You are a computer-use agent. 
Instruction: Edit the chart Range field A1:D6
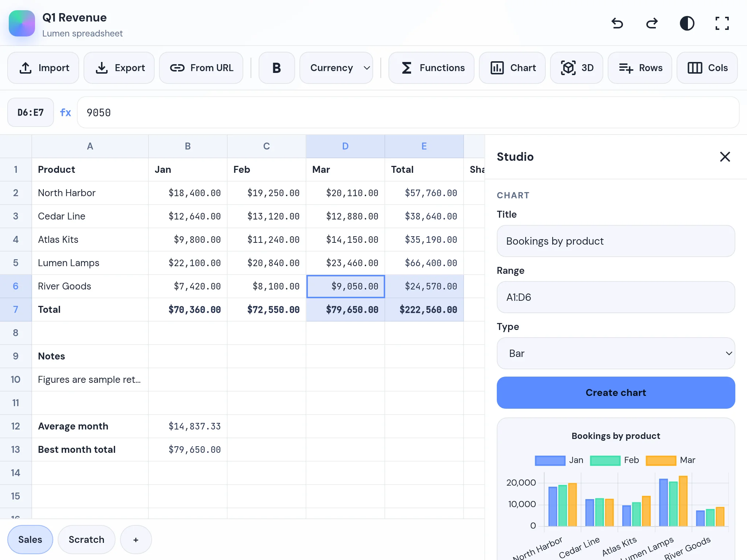(616, 297)
